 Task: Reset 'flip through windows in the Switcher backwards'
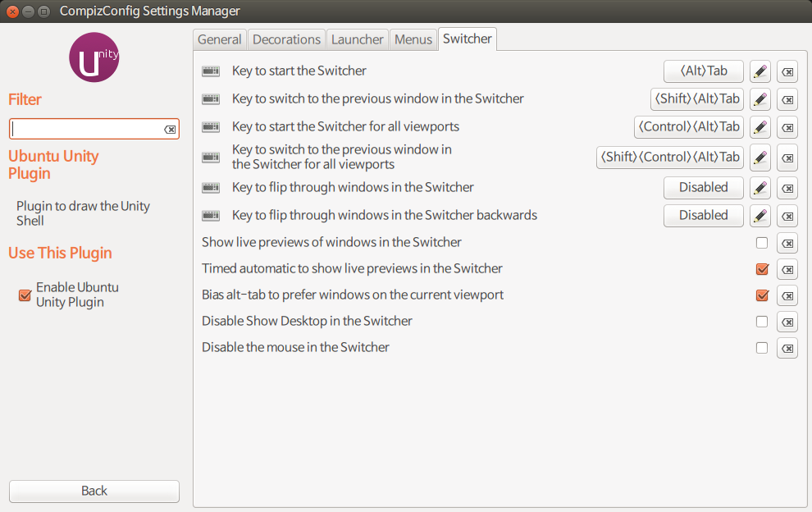pos(787,216)
